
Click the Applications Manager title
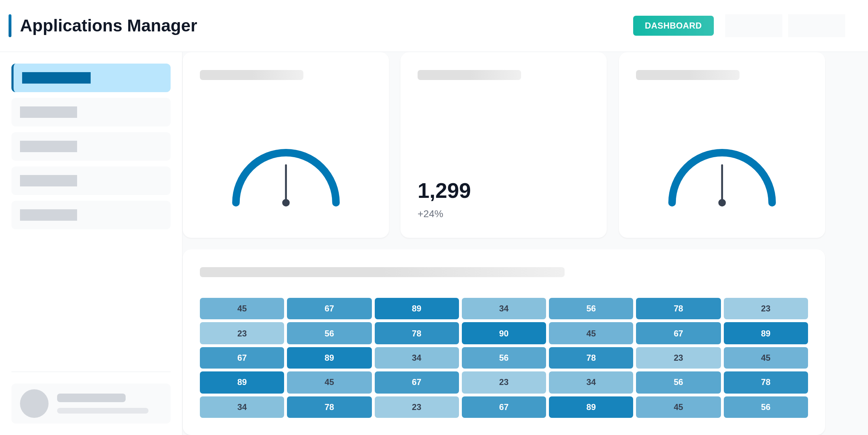(108, 26)
